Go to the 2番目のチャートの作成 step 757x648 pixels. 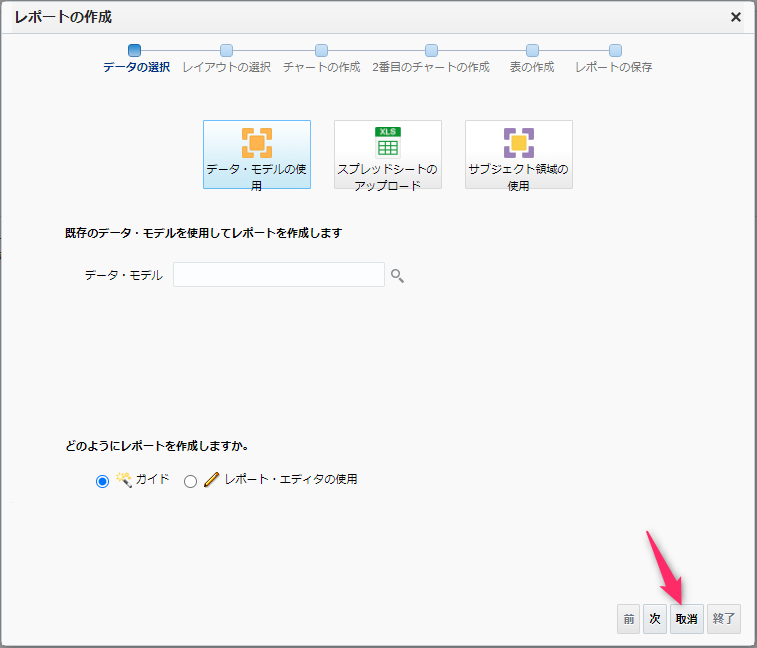pos(431,59)
